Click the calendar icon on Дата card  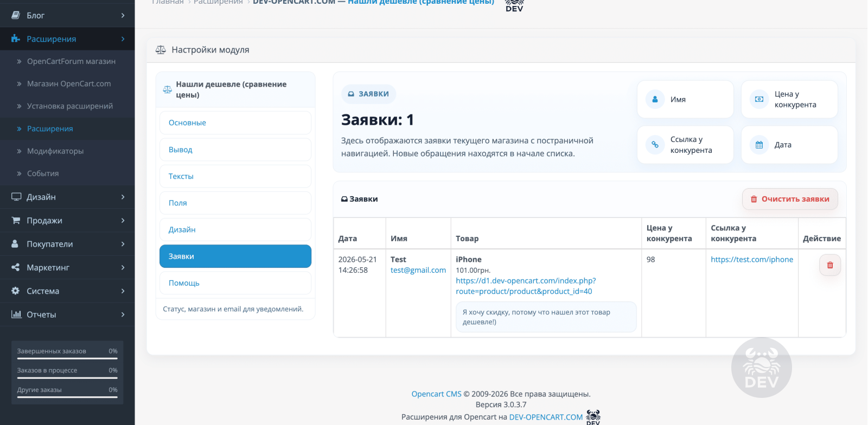(759, 145)
